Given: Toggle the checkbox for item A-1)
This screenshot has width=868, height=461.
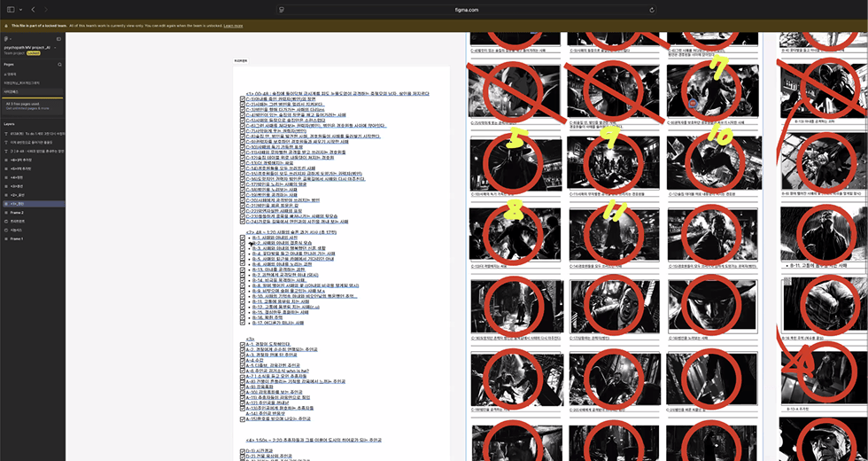Looking at the screenshot, I should click(243, 345).
